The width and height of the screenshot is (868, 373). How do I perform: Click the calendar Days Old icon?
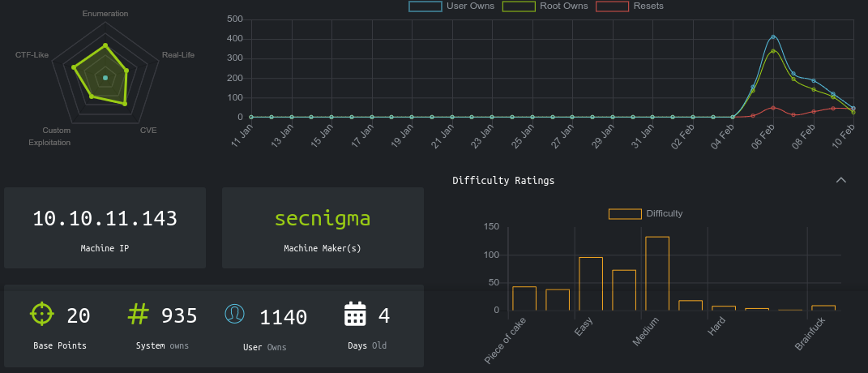click(x=356, y=315)
